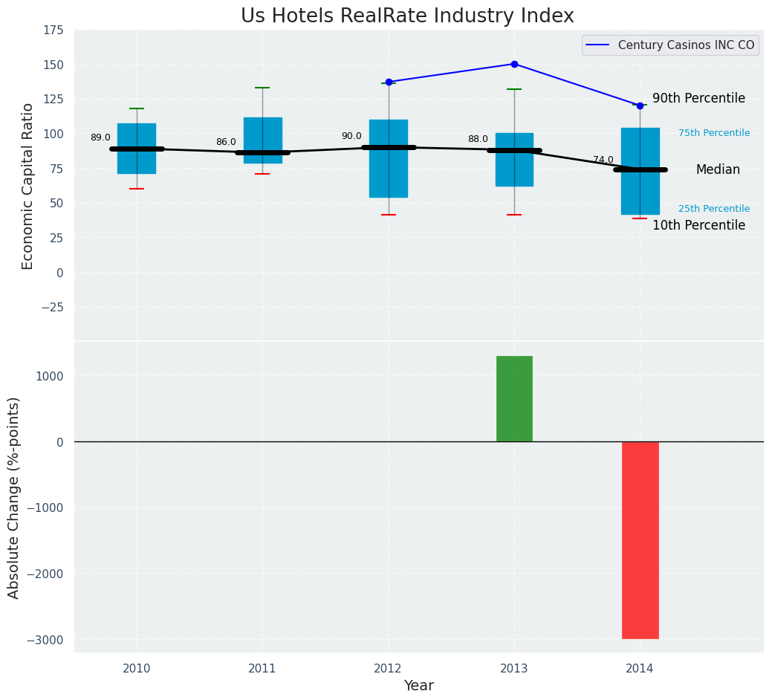Click the 90.0 median value label
Viewport: 772px width, 700px height.
point(351,136)
